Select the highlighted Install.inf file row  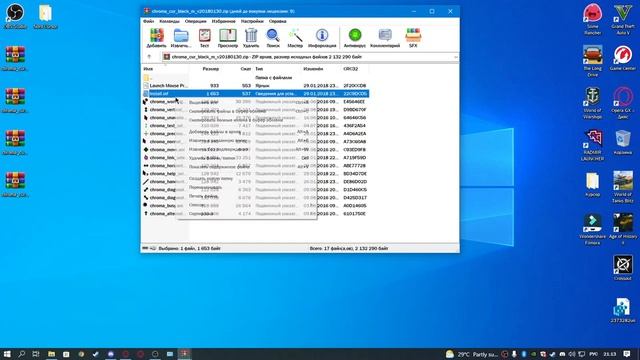(x=256, y=93)
